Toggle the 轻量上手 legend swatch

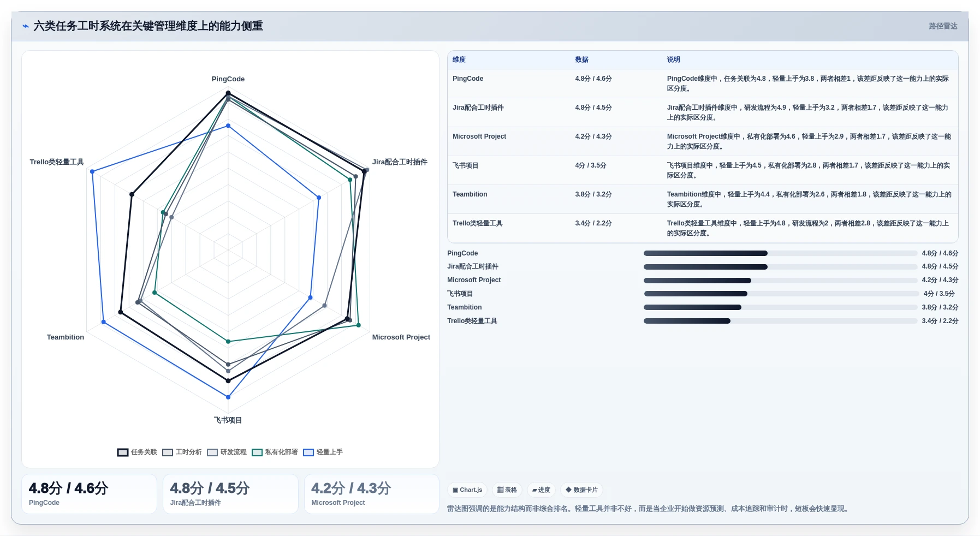[308, 452]
